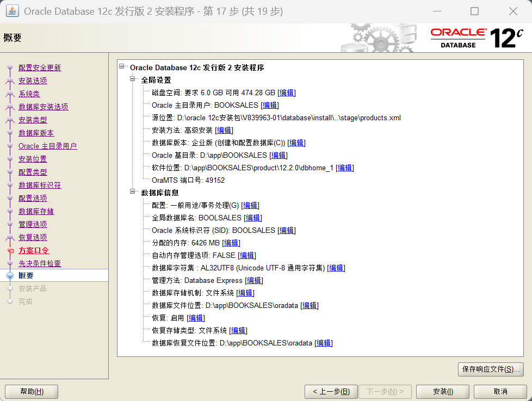Minimize the installer window
Screen dimensions: 532x401
point(437,11)
